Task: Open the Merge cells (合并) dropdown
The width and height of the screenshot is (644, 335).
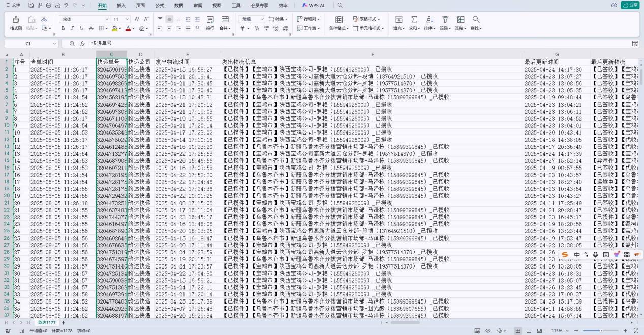Action: coord(225,28)
